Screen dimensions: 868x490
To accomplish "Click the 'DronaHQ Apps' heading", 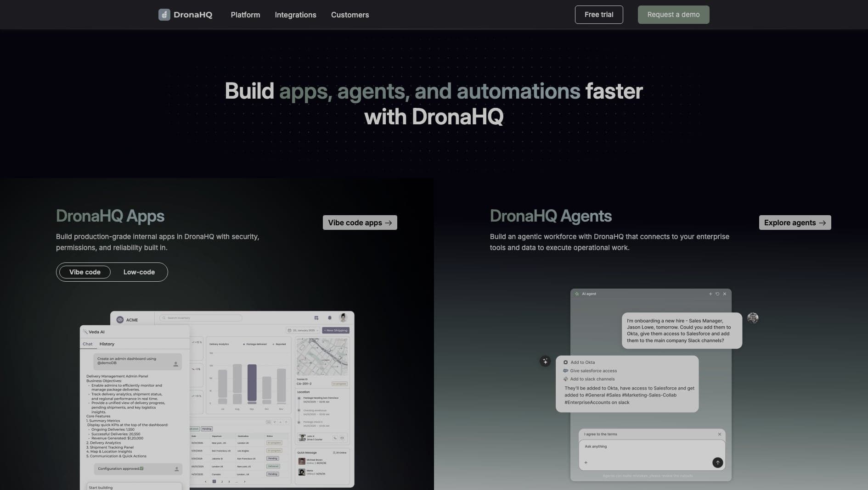I will [110, 216].
